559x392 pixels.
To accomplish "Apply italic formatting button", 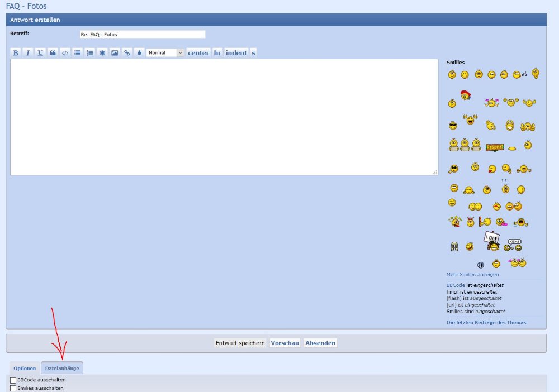I will click(28, 53).
